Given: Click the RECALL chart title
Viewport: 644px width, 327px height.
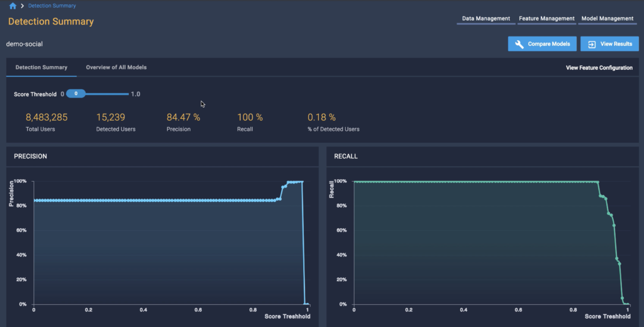Looking at the screenshot, I should (x=346, y=156).
